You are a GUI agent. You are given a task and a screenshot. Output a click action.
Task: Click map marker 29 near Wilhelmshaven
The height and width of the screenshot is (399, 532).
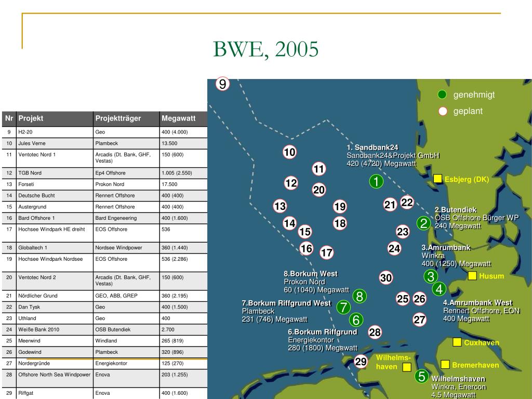point(361,362)
